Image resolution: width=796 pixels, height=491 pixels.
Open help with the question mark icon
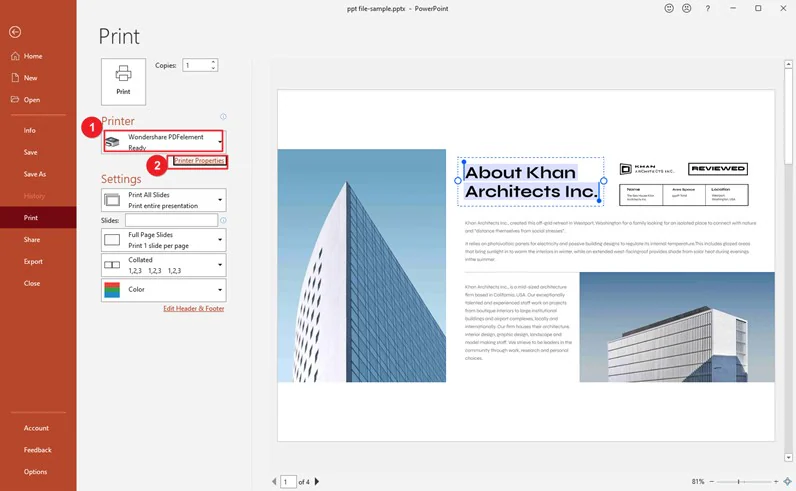point(708,8)
